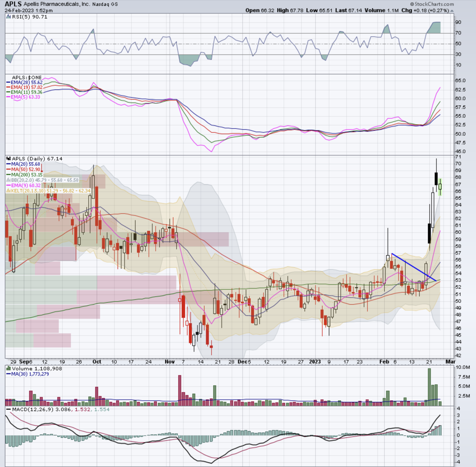476x467 pixels.
Task: Click the Volume 1.1M header value
Action: coord(381,10)
